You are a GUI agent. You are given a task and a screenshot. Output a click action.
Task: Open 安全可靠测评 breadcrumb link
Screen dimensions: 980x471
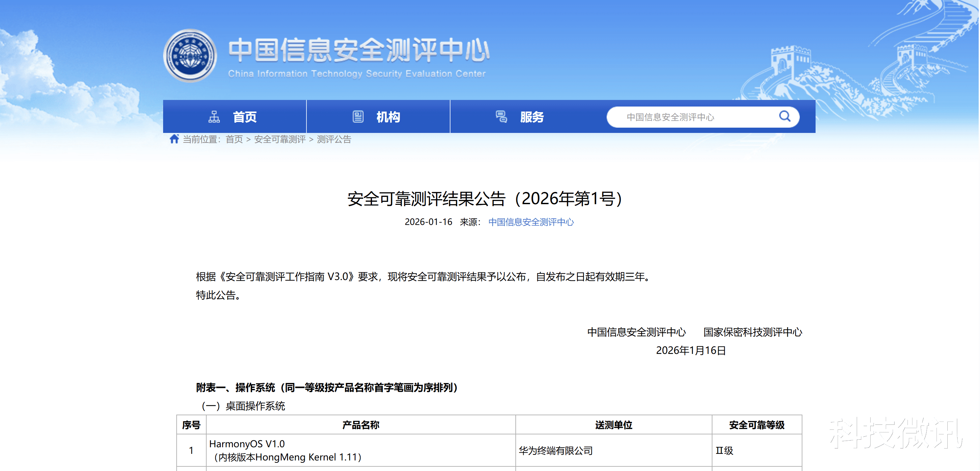click(x=280, y=140)
